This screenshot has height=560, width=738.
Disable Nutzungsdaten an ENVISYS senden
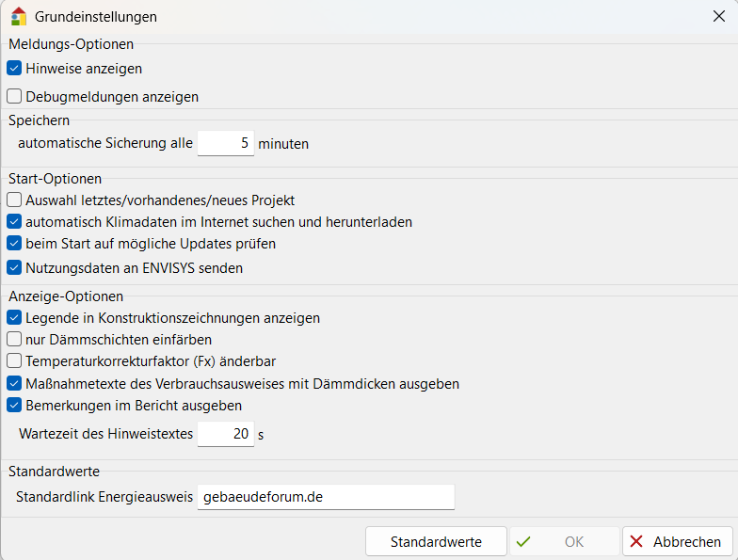[14, 268]
